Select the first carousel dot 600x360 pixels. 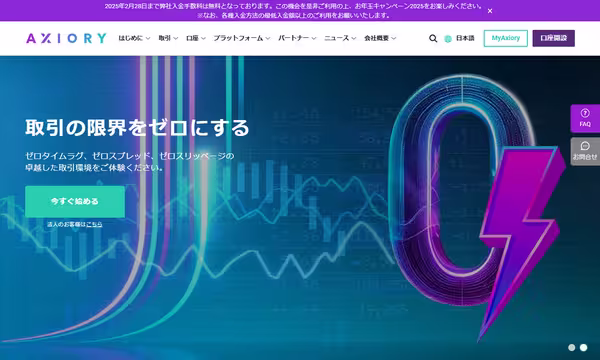pos(571,347)
